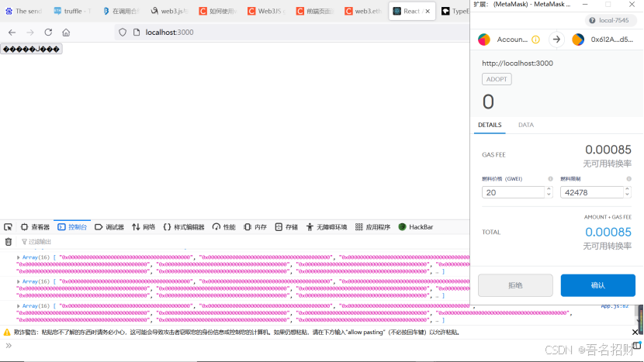Increase gas limit with up stepper
644x362 pixels.
[x=627, y=189]
